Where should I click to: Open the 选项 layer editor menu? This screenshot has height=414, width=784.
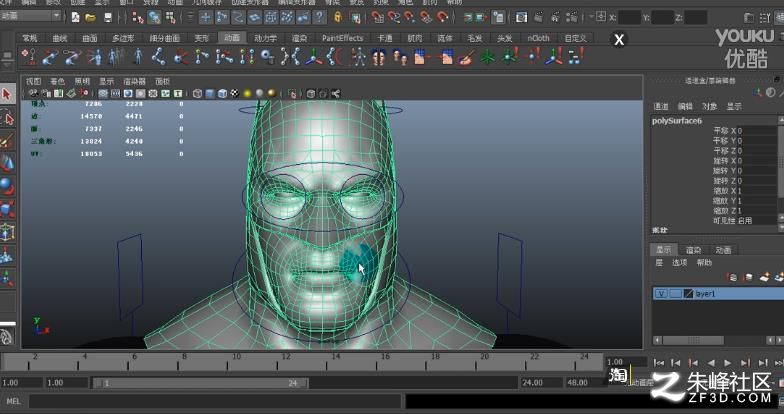pyautogui.click(x=680, y=262)
